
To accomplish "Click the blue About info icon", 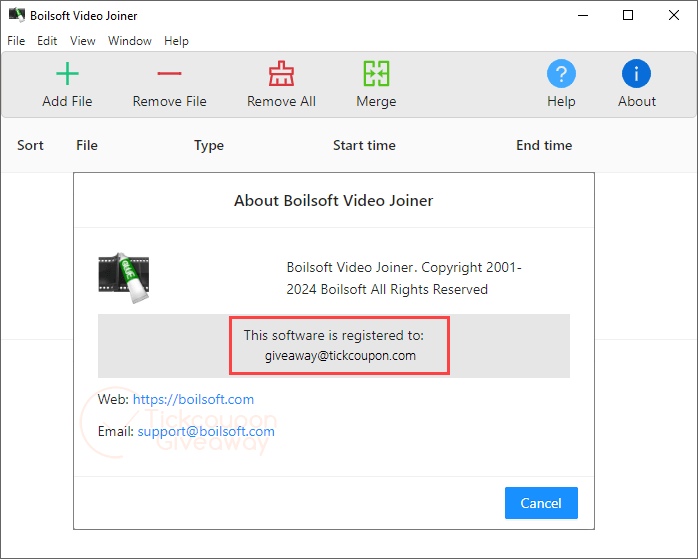I will (637, 73).
